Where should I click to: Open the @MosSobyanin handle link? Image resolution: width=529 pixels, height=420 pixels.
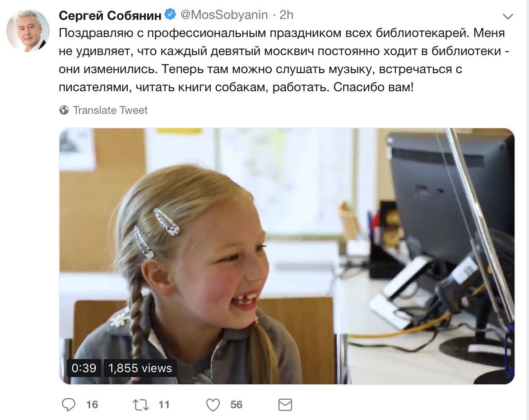(224, 15)
